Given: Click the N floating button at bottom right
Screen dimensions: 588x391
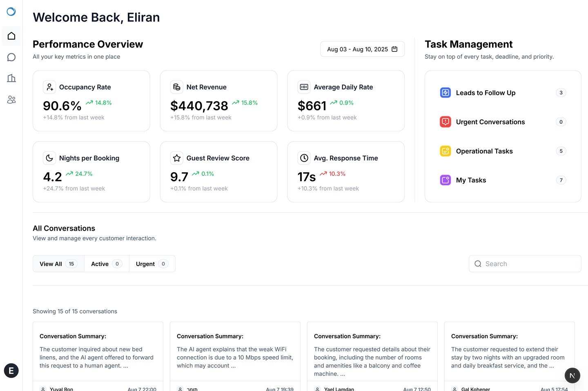Looking at the screenshot, I should click(572, 375).
